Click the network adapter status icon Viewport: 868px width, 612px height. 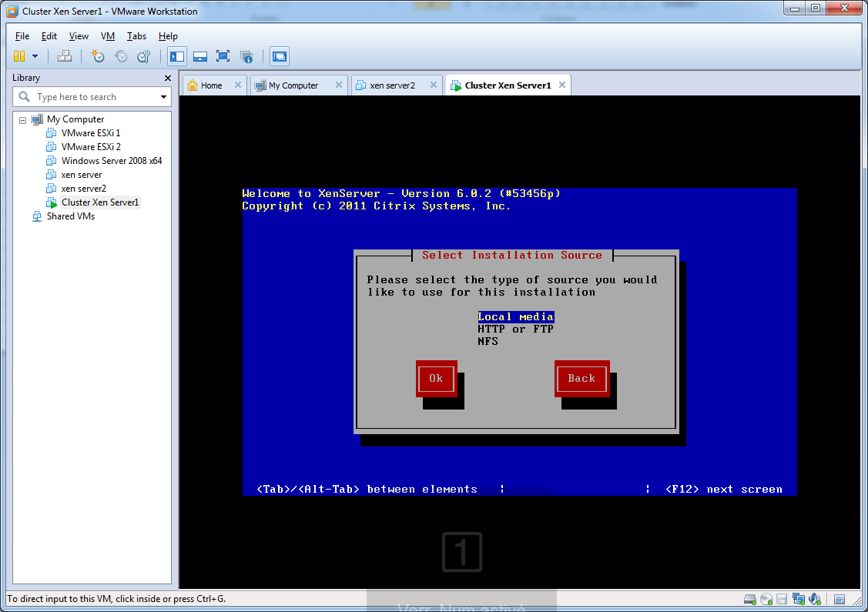click(798, 599)
